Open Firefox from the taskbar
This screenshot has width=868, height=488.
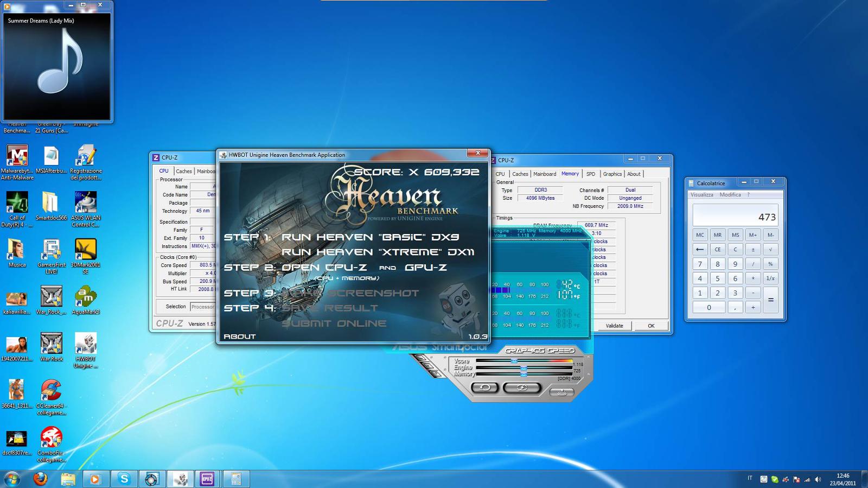point(40,479)
